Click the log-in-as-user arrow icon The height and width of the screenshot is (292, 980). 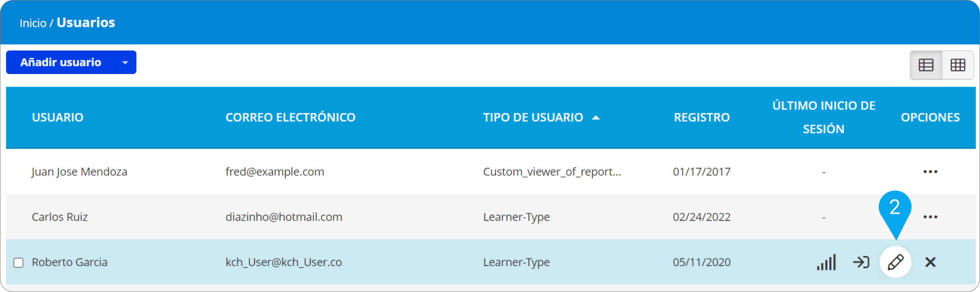point(861,262)
